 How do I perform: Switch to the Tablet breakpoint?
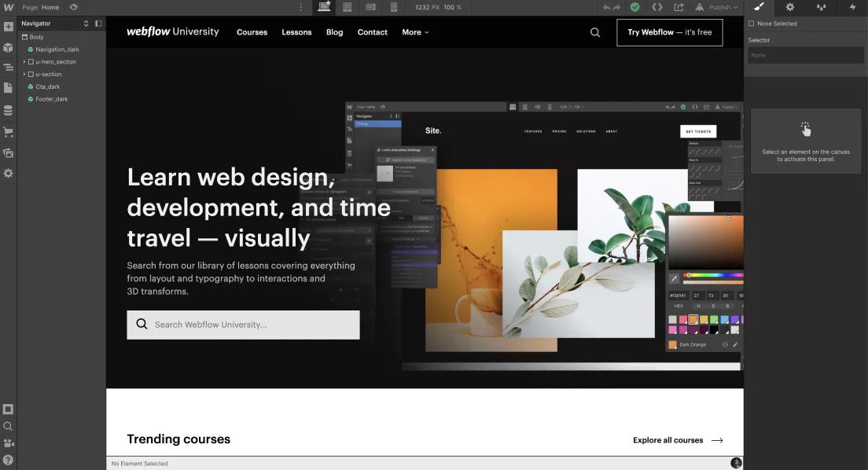(347, 7)
